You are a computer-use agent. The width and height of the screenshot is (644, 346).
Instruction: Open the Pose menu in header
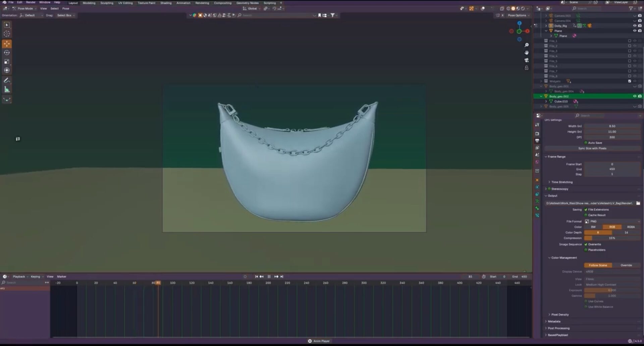[66, 8]
